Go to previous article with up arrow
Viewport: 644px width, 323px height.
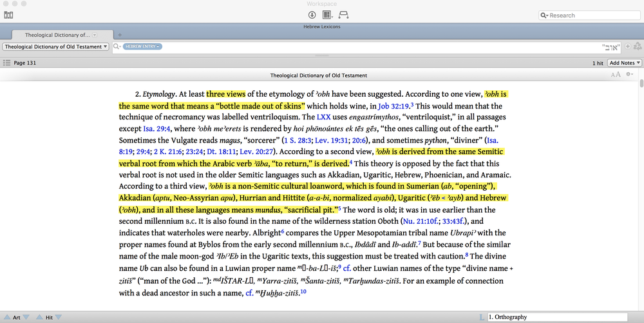[x=8, y=317]
